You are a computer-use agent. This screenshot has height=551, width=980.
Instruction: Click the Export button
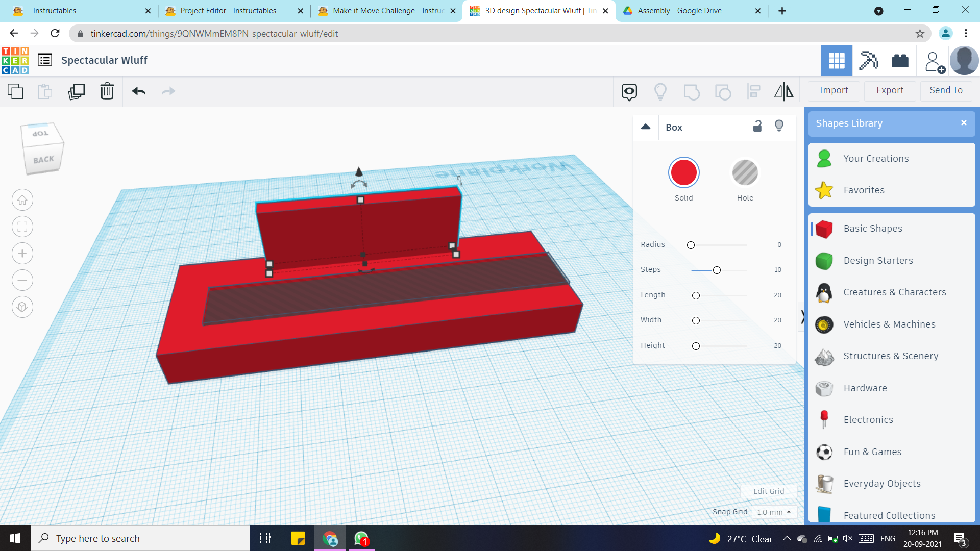890,90
